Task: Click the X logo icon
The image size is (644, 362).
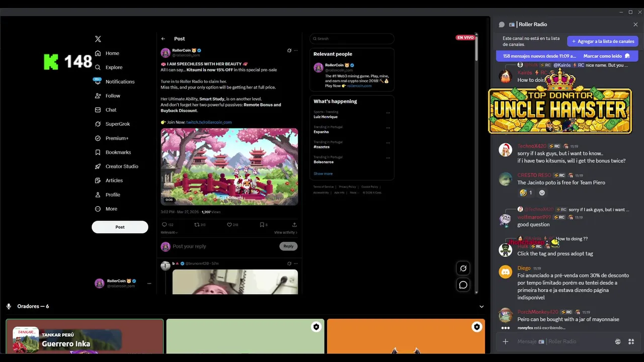Action: click(x=98, y=39)
